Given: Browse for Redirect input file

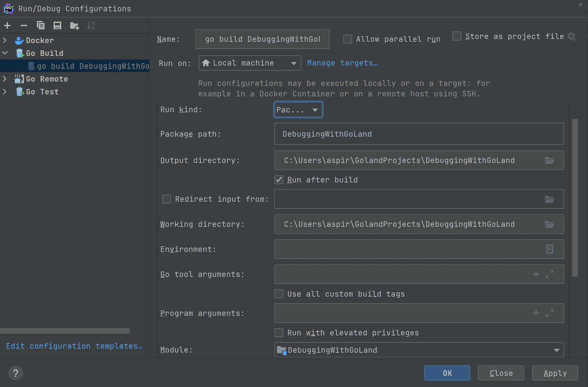Looking at the screenshot, I should [550, 199].
